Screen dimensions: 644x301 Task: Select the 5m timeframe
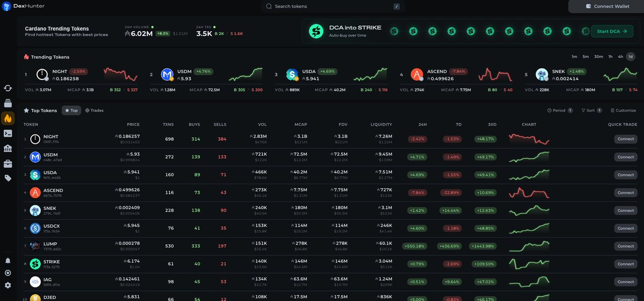pos(585,57)
